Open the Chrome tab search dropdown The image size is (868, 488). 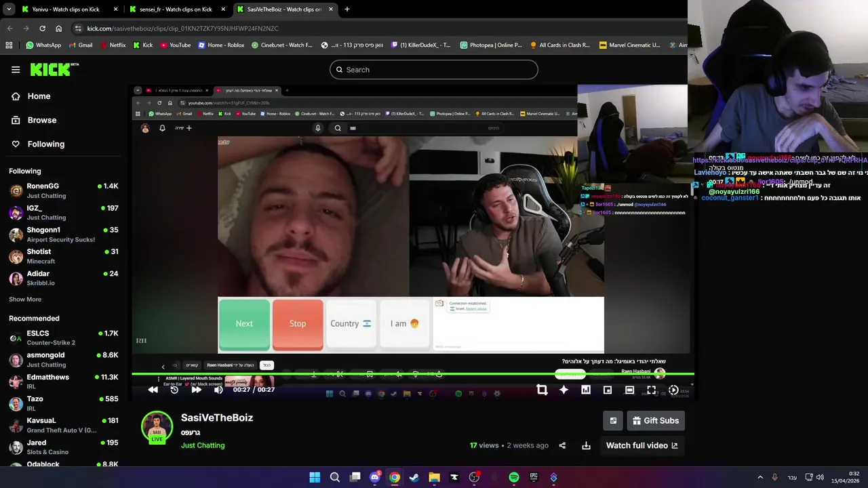(x=8, y=9)
